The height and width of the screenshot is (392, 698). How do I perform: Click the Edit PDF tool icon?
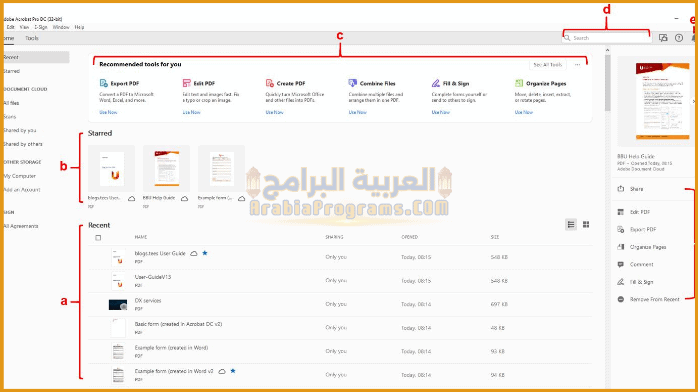coord(187,83)
